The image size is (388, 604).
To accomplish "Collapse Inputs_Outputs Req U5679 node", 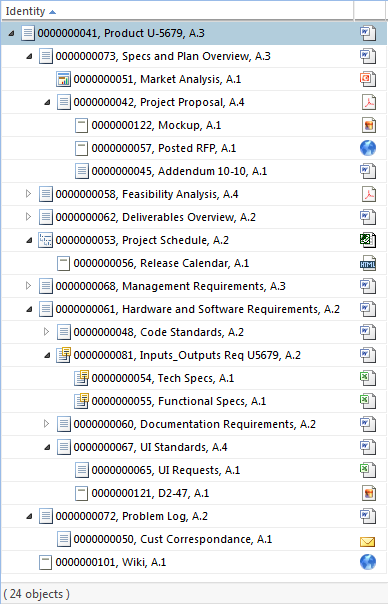I will (47, 356).
